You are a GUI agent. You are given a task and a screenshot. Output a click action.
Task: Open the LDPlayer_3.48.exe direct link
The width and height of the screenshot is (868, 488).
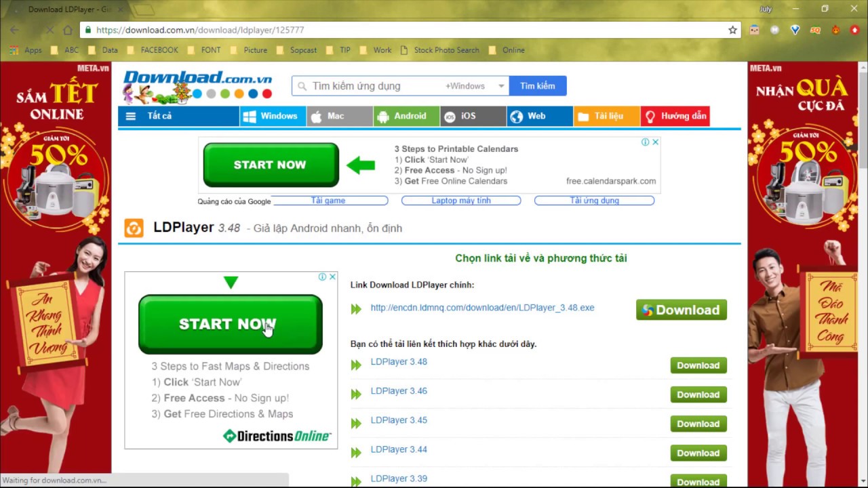click(482, 308)
